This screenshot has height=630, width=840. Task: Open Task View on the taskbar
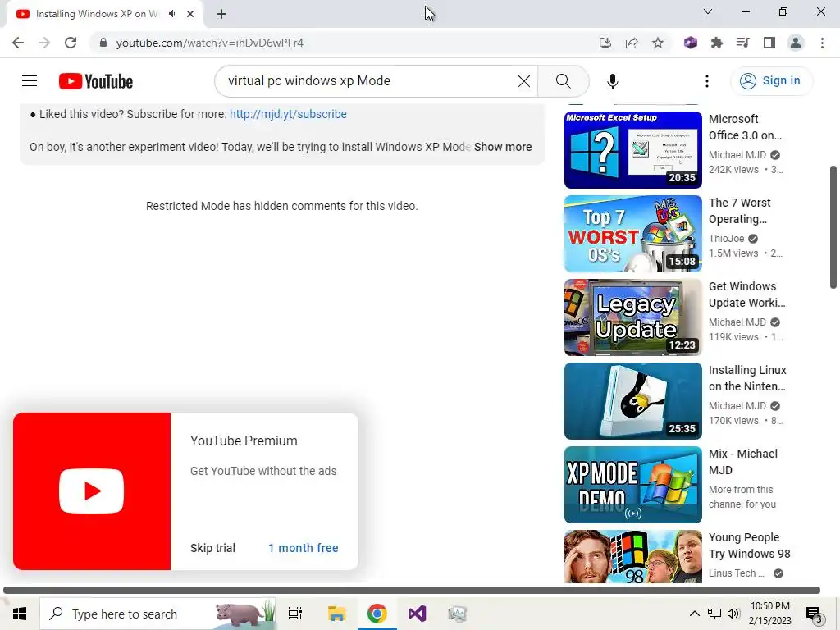coord(294,614)
